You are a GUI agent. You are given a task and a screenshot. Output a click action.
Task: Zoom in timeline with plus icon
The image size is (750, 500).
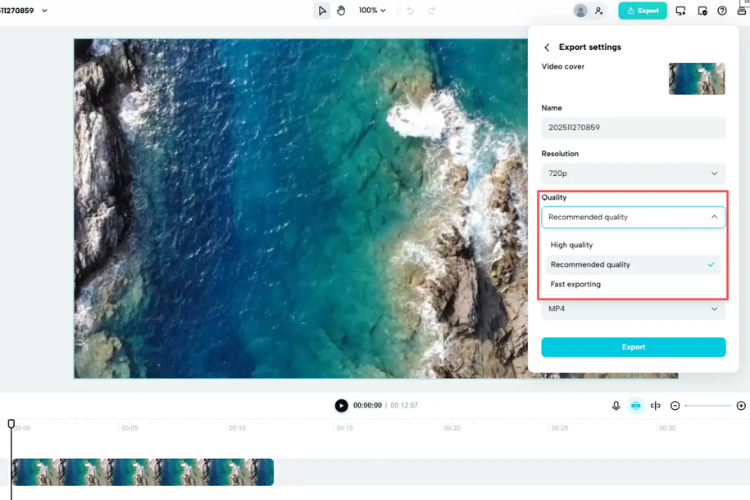741,406
